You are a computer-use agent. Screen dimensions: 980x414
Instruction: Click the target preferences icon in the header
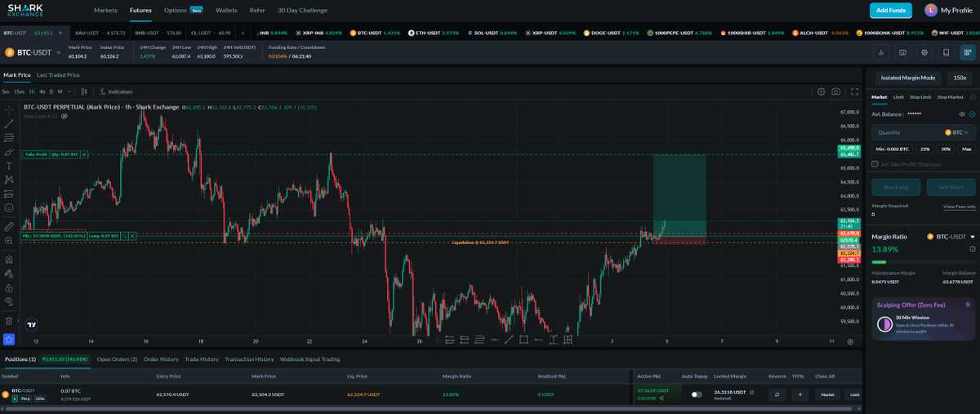(x=924, y=52)
